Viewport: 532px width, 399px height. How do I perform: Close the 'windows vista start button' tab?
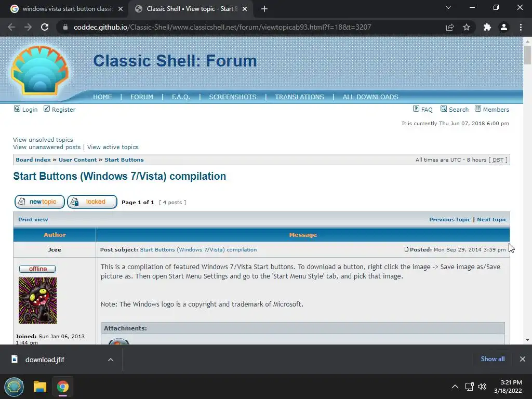point(121,9)
